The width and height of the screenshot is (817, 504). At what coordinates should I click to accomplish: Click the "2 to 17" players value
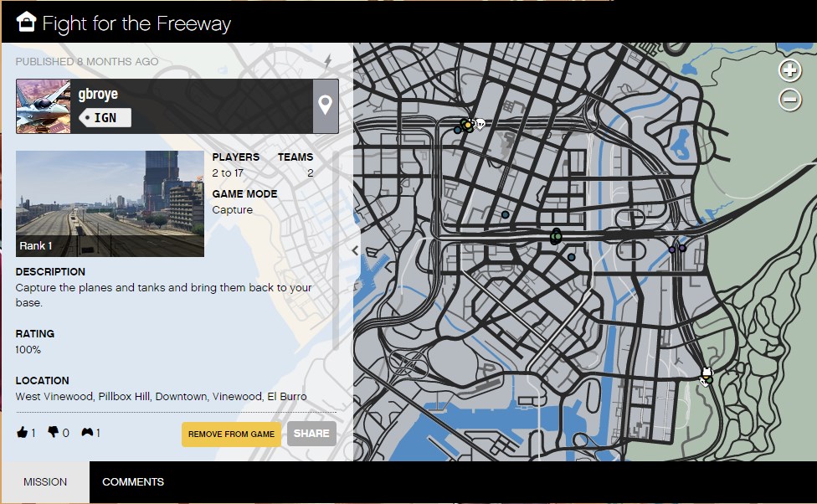[x=228, y=173]
